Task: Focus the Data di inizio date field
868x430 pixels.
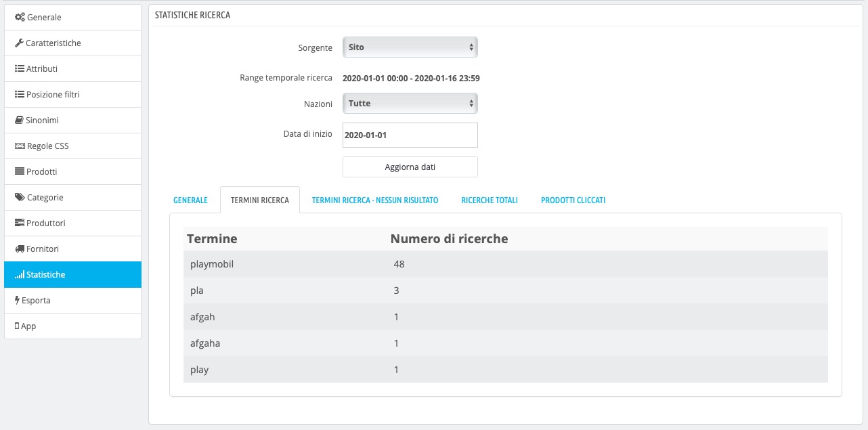Action: [410, 135]
